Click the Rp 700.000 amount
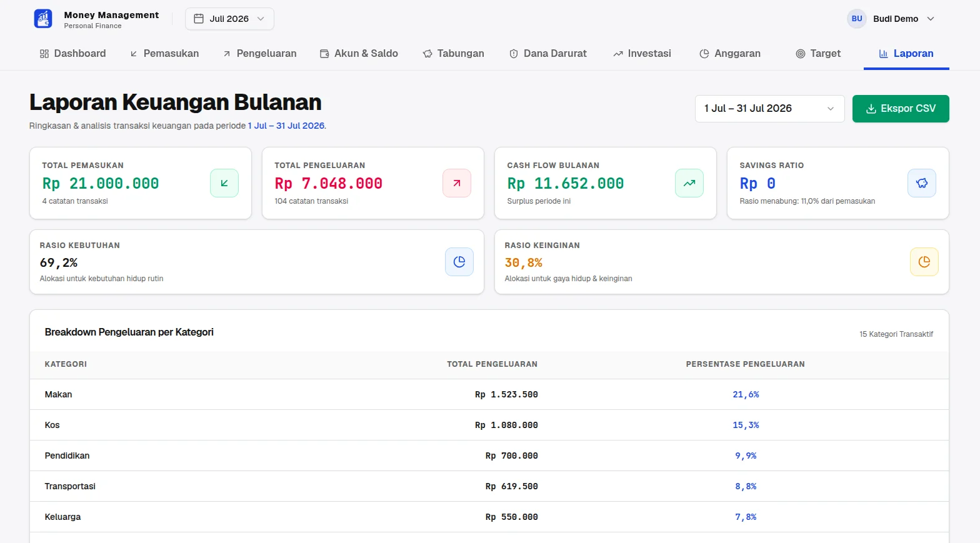980x543 pixels. coord(511,456)
